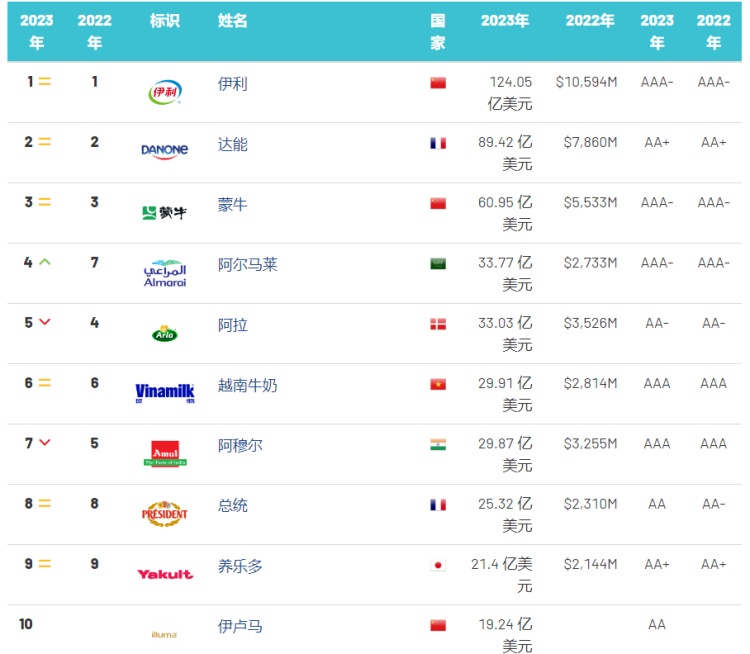Image resolution: width=750 pixels, height=654 pixels.
Task: Click the 标识 column header
Action: [x=164, y=21]
